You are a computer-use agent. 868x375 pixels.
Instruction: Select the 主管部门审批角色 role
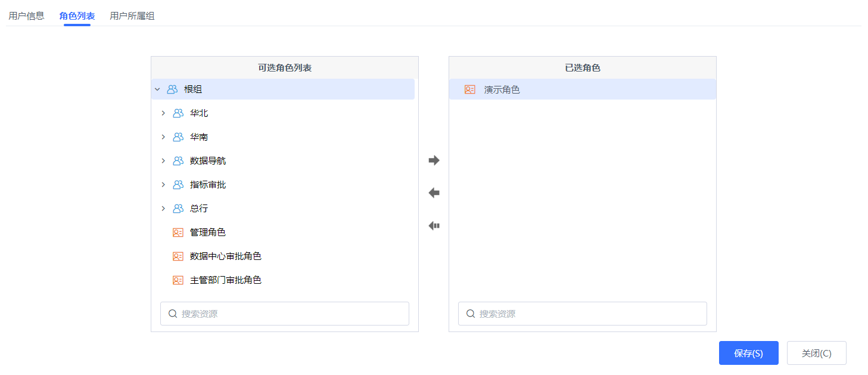[226, 280]
